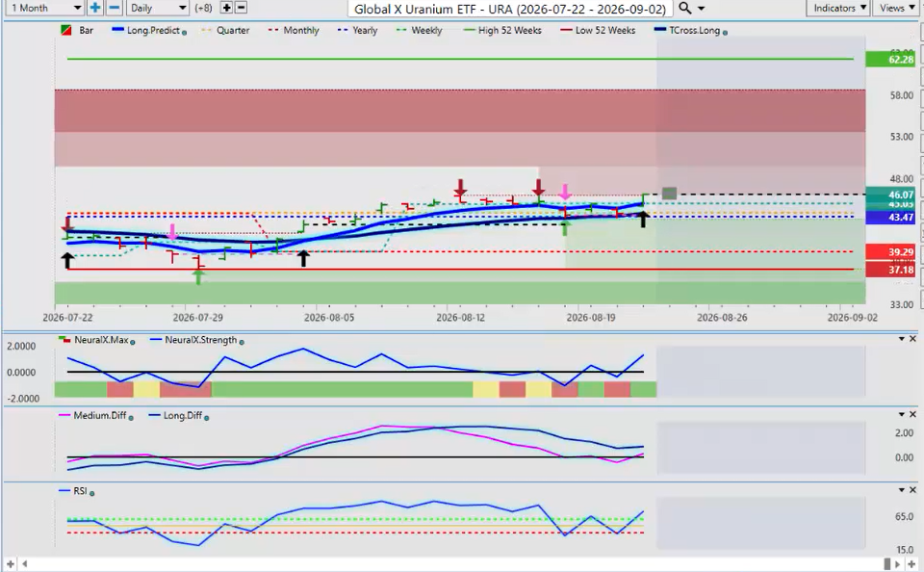Open the arrow next to the search icon
Viewport: 924px width, 572px height.
pyautogui.click(x=702, y=9)
